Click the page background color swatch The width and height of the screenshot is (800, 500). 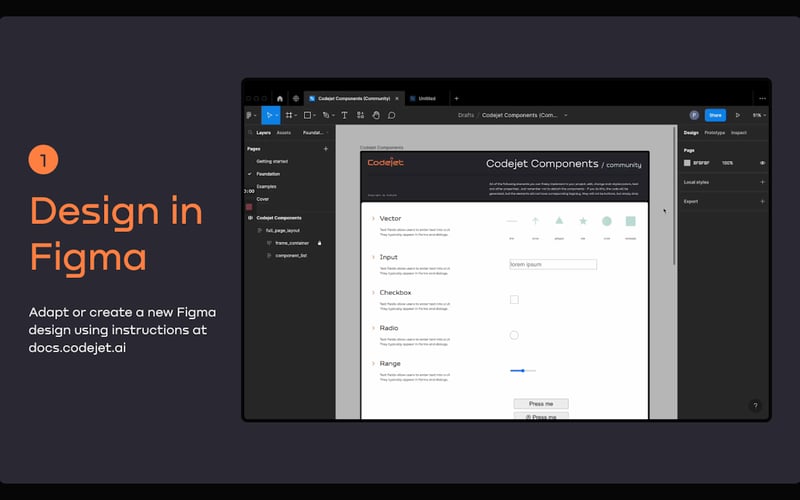(x=687, y=163)
